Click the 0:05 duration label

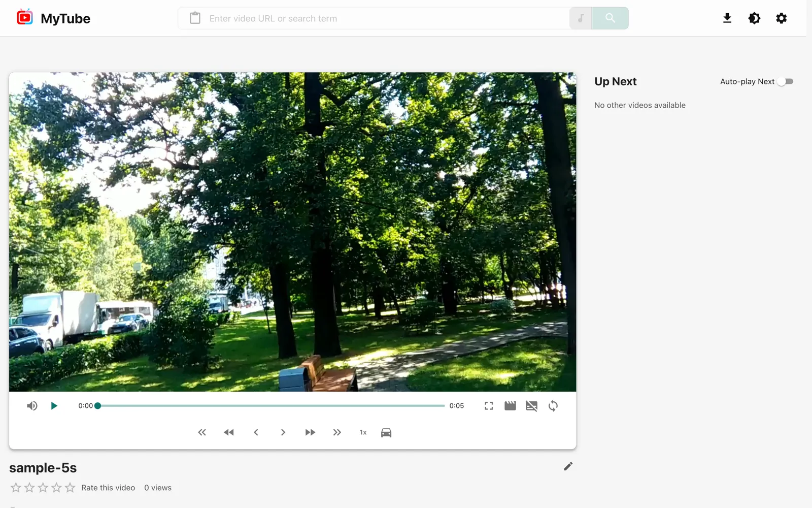456,406
